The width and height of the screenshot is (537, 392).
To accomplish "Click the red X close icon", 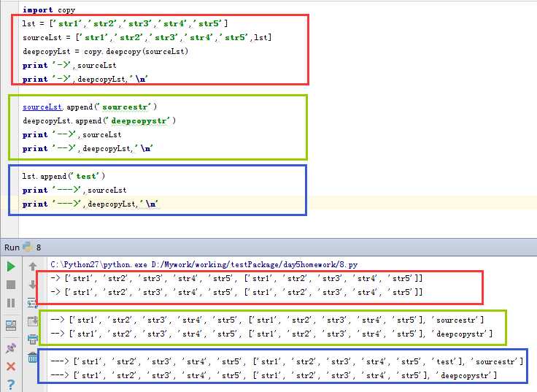I will (11, 366).
